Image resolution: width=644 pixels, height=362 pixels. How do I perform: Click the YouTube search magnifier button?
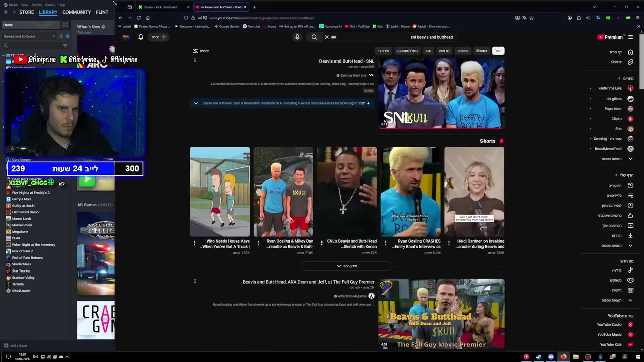click(314, 37)
